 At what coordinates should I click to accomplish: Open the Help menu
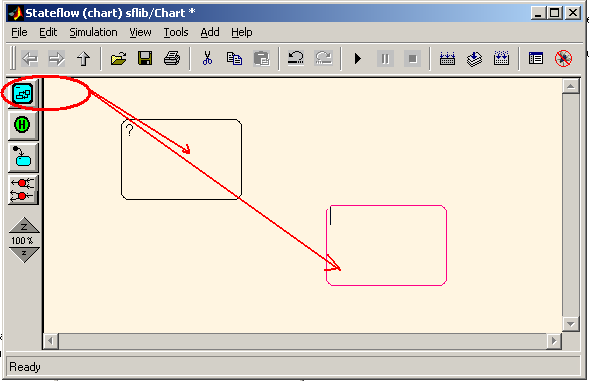242,33
